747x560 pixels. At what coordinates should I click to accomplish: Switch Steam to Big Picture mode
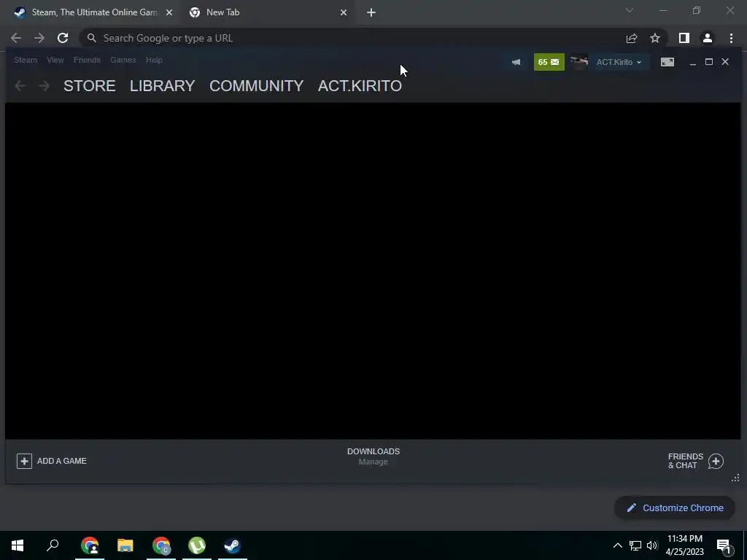[667, 62]
